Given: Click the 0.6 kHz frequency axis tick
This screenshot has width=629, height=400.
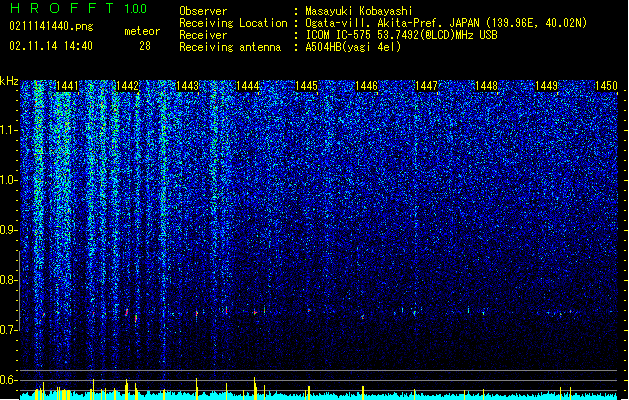Looking at the screenshot, I should pyautogui.click(x=10, y=380).
